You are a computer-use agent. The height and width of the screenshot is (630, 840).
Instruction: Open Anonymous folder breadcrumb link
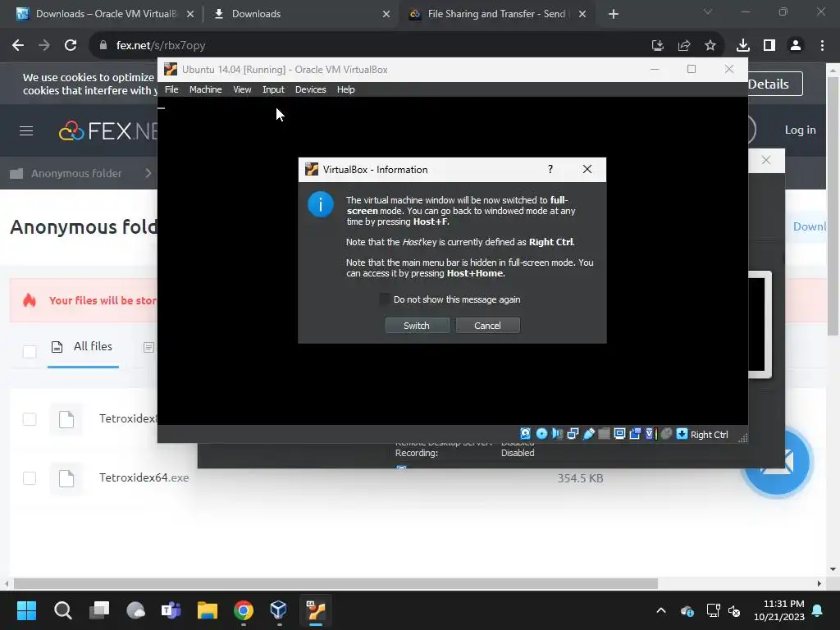(x=76, y=173)
